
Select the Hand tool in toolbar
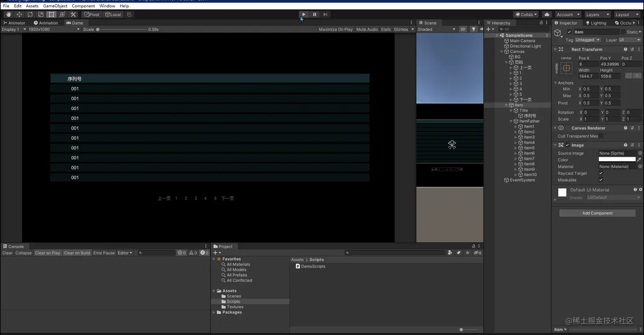pos(9,14)
